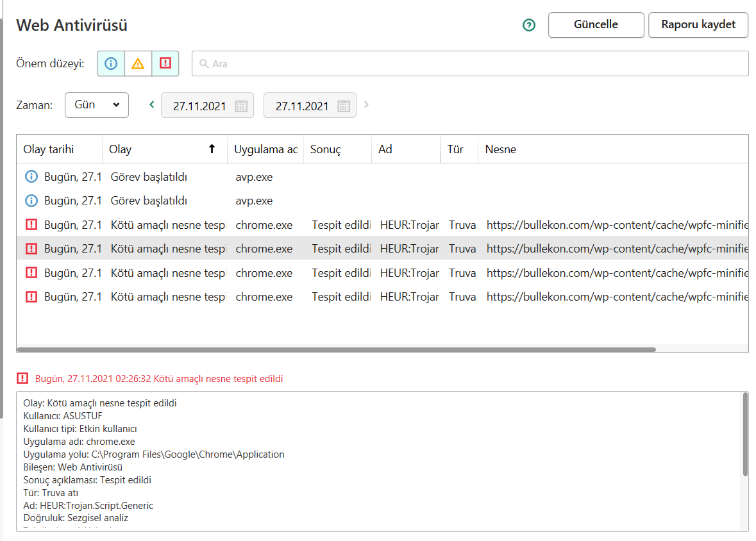Toggle the yellow warning severity filter
Image resolution: width=756 pixels, height=541 pixels.
pyautogui.click(x=138, y=63)
